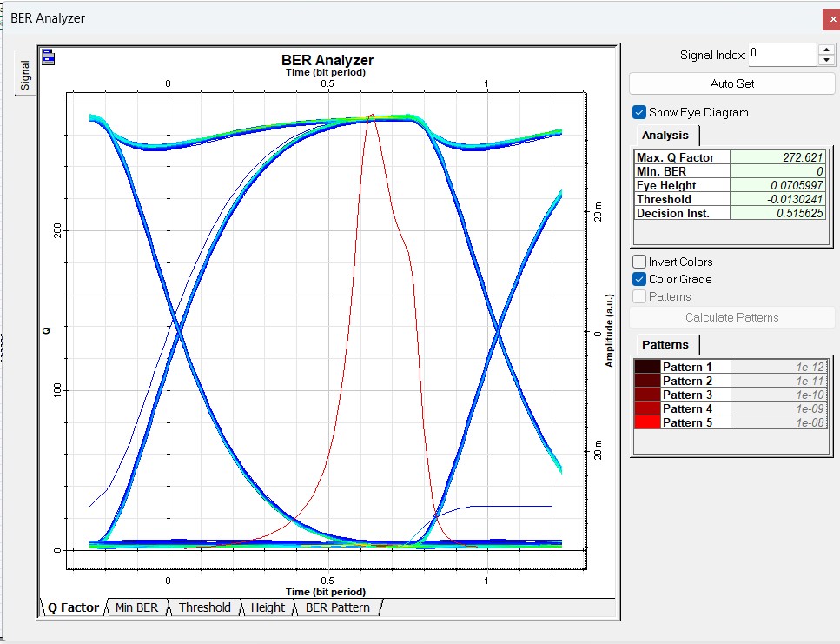Click the Pattern 2 value 1e-11
Image resolution: width=840 pixels, height=644 pixels.
point(779,381)
